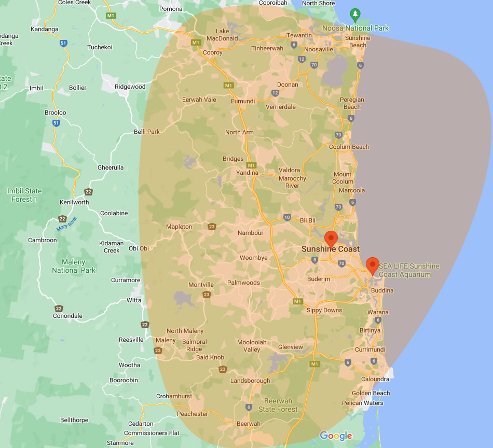The image size is (493, 448).
Task: Click the "Kandanga" label
Action: [x=44, y=29]
